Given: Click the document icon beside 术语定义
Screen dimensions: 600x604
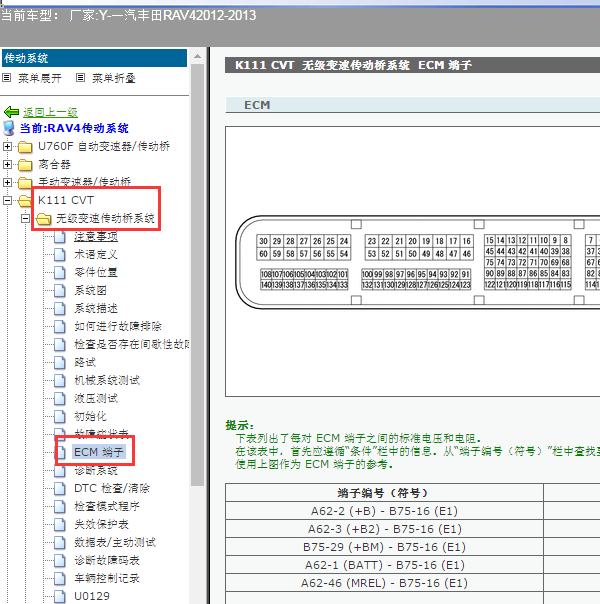Looking at the screenshot, I should click(60, 255).
